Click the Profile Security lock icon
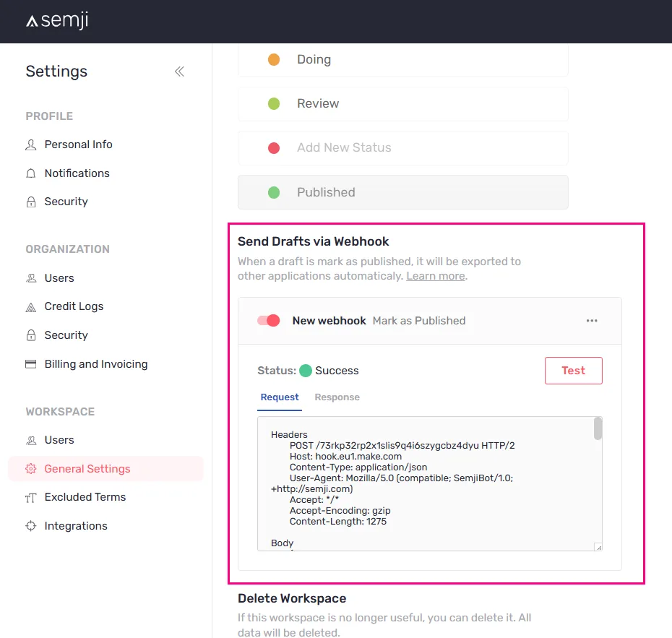The height and width of the screenshot is (638, 672). pyautogui.click(x=31, y=202)
